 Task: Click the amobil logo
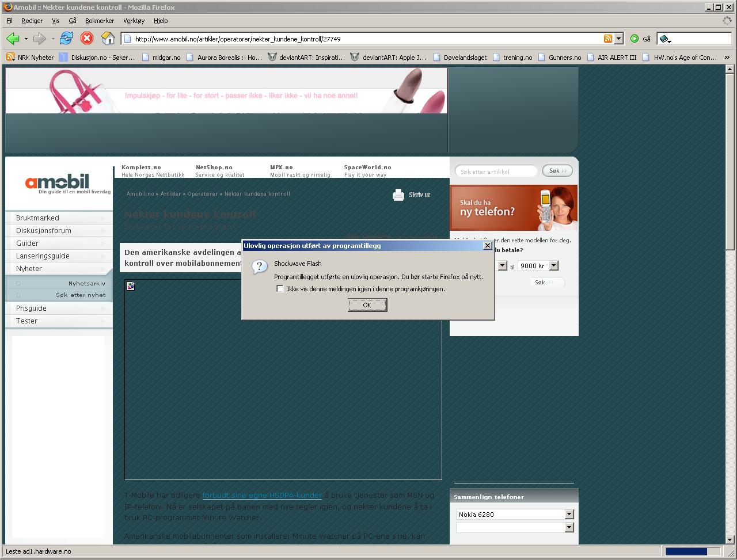coord(57,182)
